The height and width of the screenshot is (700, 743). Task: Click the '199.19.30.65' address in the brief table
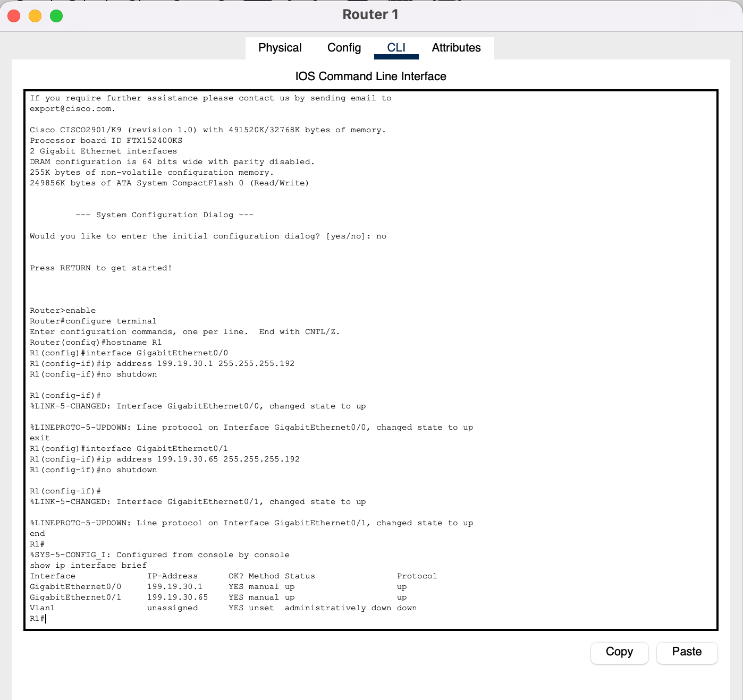pos(178,597)
